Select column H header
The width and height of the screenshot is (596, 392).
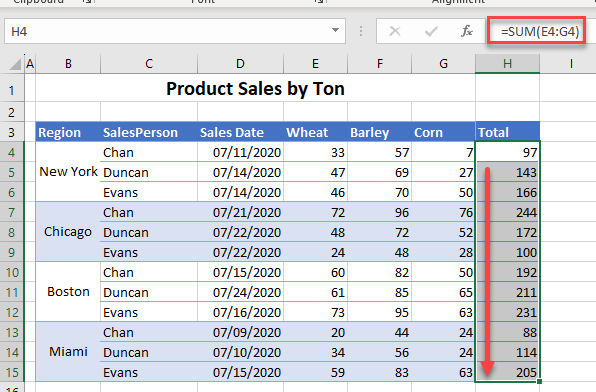pyautogui.click(x=507, y=63)
